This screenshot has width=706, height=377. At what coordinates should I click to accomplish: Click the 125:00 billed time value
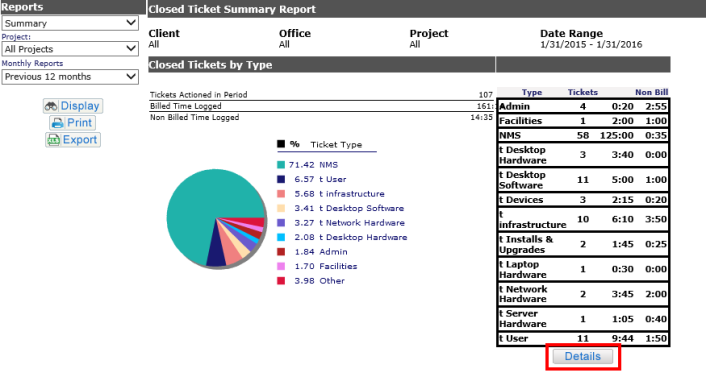click(616, 135)
